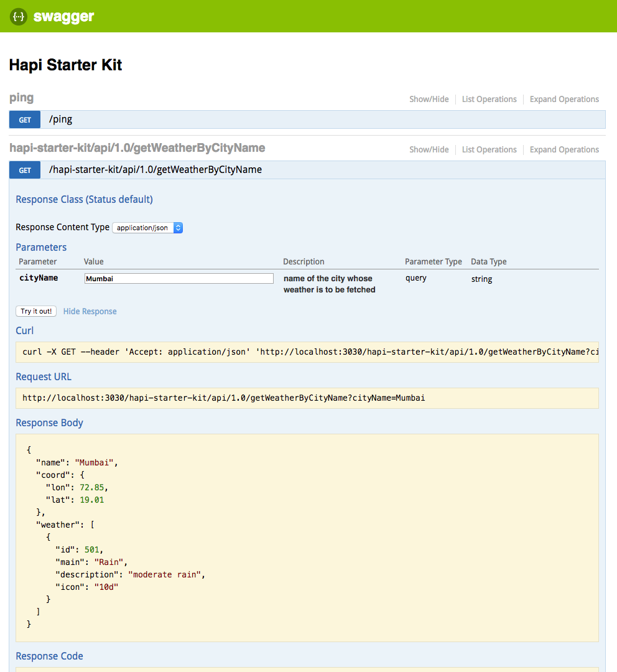
Task: Click Show/Hide for the getWeatherByCityName section
Action: click(429, 149)
